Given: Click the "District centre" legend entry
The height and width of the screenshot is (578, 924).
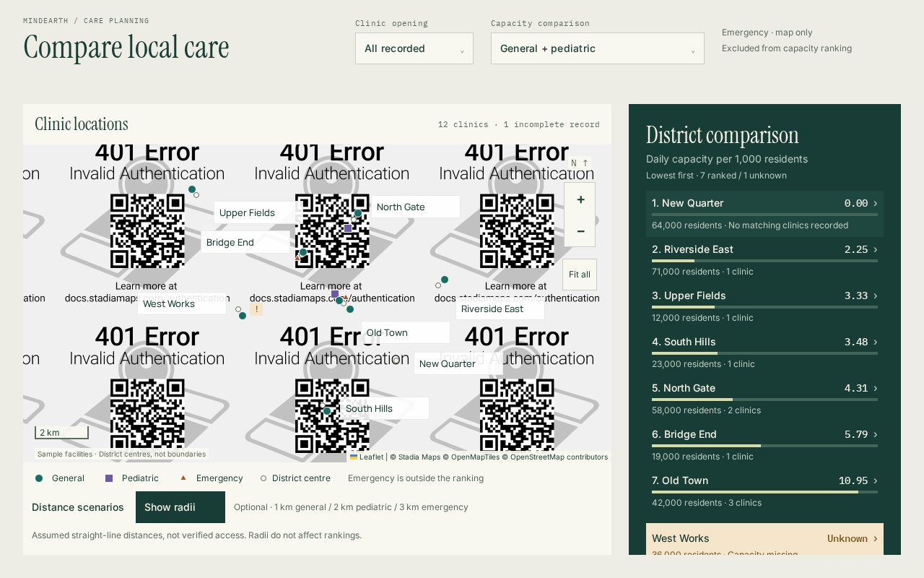Looking at the screenshot, I should coord(295,478).
